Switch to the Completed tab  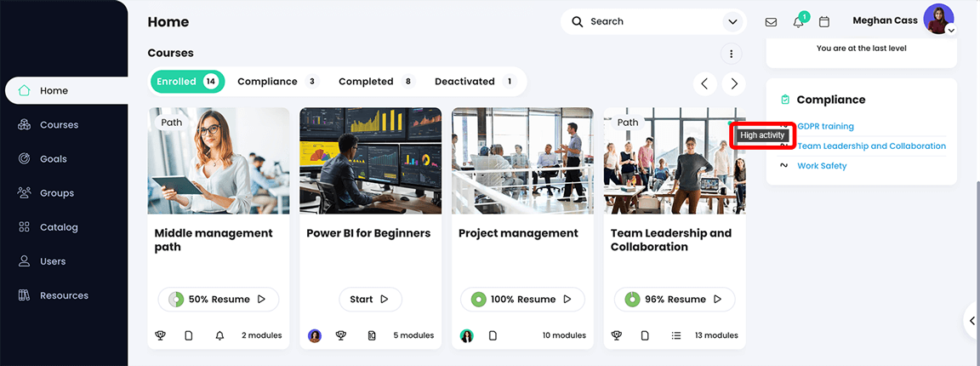pyautogui.click(x=377, y=82)
